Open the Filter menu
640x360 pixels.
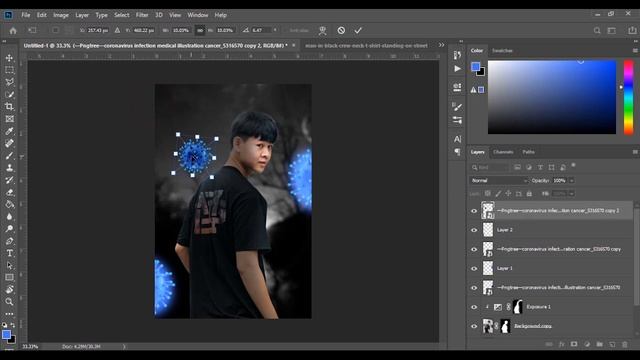pos(142,15)
